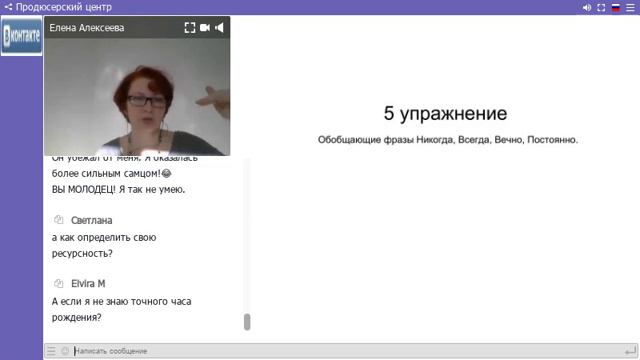Open the hamburger menu in top bar
Screen dimensions: 640x360
(631, 8)
